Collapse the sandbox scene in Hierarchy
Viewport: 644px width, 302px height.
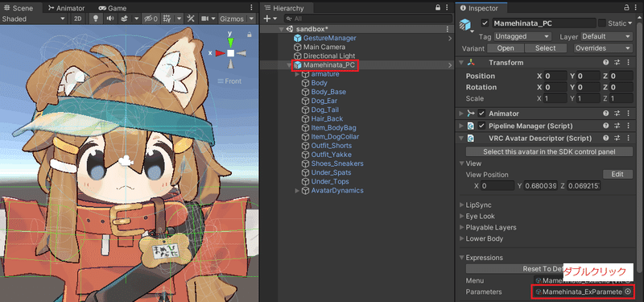[x=281, y=29]
